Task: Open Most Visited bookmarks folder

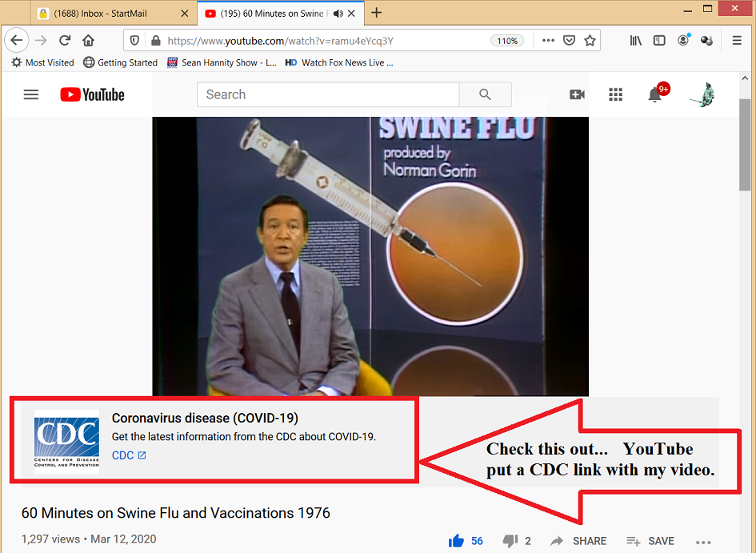Action: (43, 62)
